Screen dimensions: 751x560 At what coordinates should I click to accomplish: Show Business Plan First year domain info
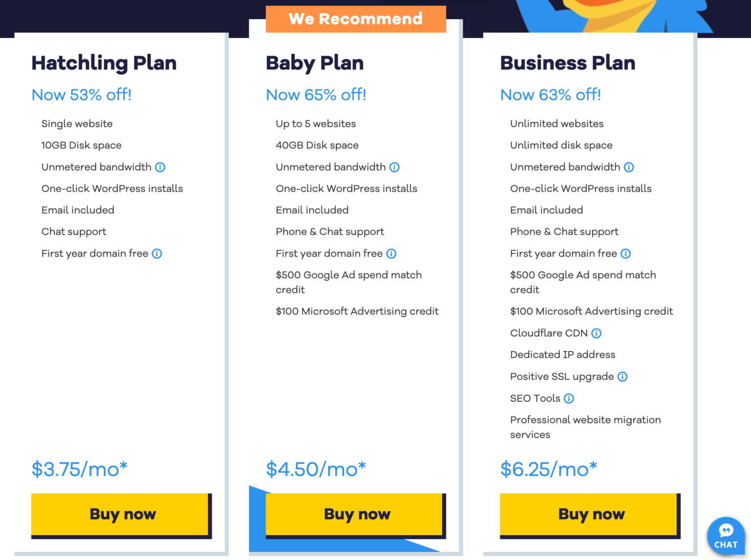pos(625,254)
